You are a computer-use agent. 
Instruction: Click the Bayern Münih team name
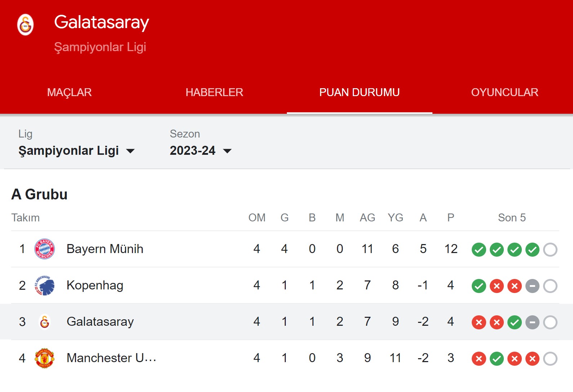105,249
